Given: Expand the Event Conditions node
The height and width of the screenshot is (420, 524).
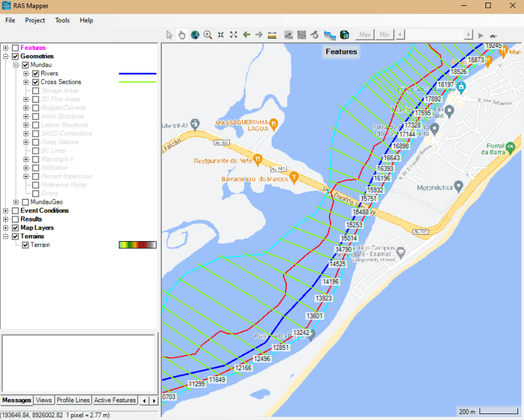Looking at the screenshot, I should pyautogui.click(x=6, y=211).
